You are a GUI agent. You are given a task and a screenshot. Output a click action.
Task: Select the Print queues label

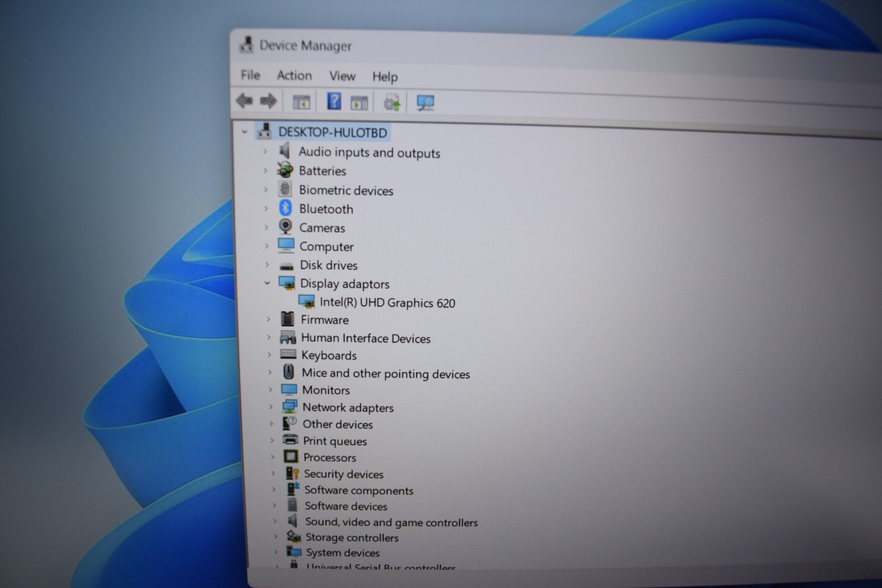click(335, 441)
